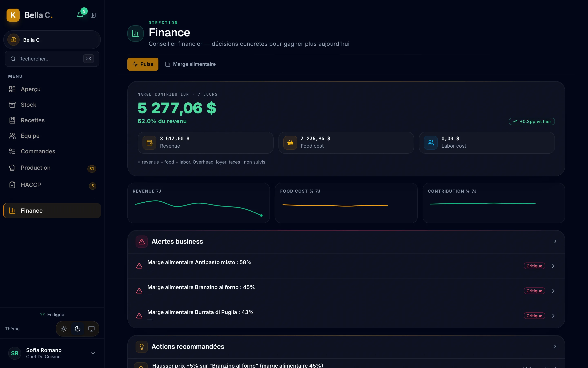
Task: Click the Production 81 count badge
Action: (x=92, y=169)
